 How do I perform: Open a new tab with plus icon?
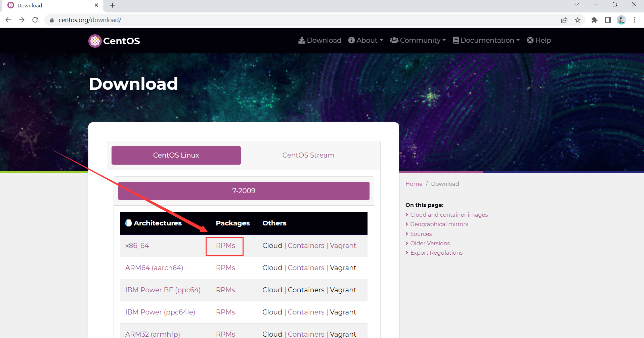[113, 5]
